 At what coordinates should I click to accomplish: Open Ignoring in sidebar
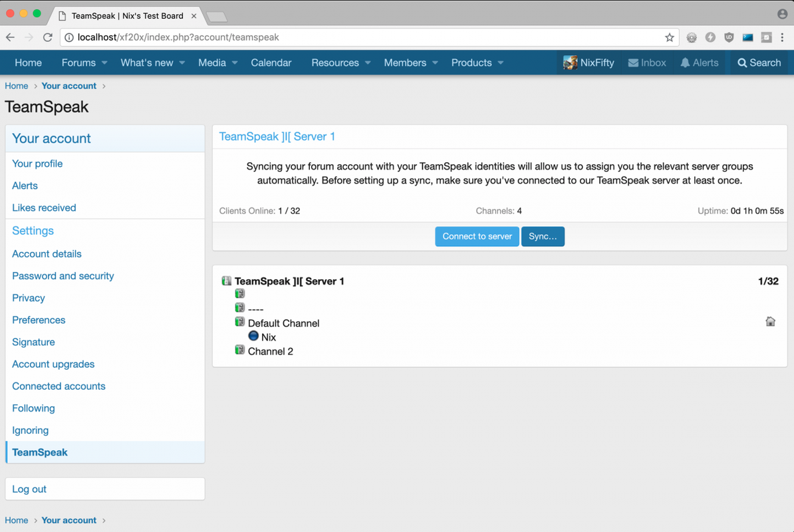point(31,430)
